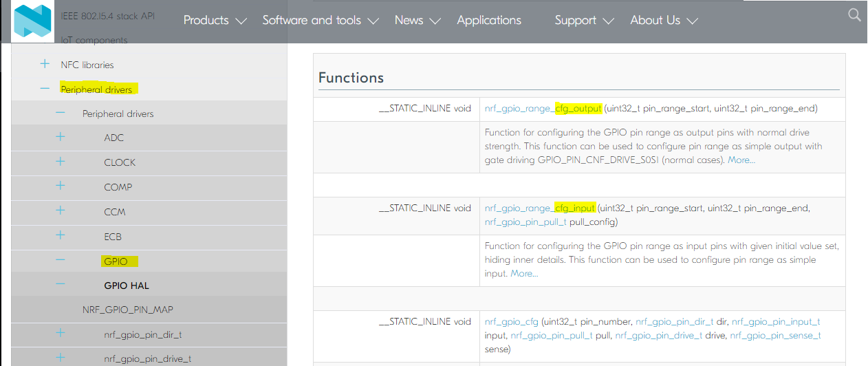Expand the NFC libraries tree node
868x366 pixels.
(45, 64)
